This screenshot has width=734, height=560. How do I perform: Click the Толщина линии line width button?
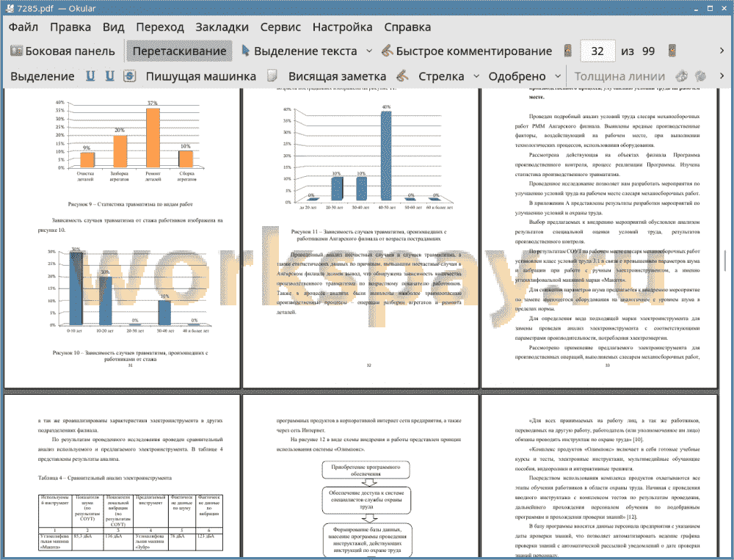point(619,76)
